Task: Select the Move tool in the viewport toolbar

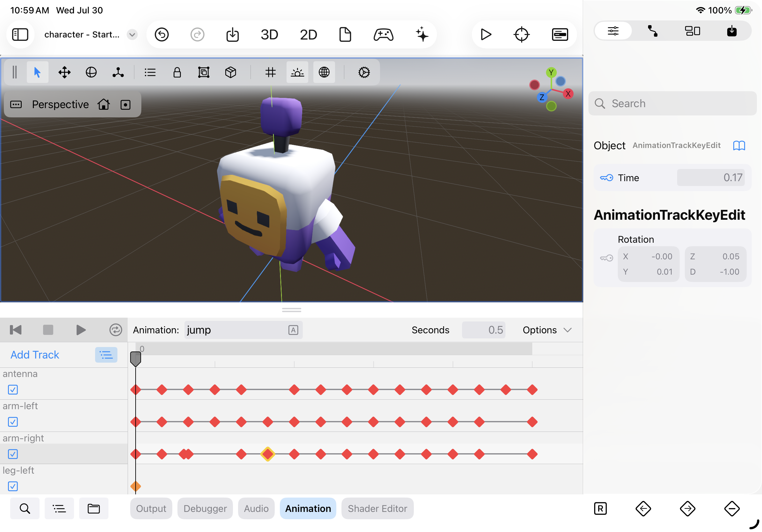Action: 64,72
